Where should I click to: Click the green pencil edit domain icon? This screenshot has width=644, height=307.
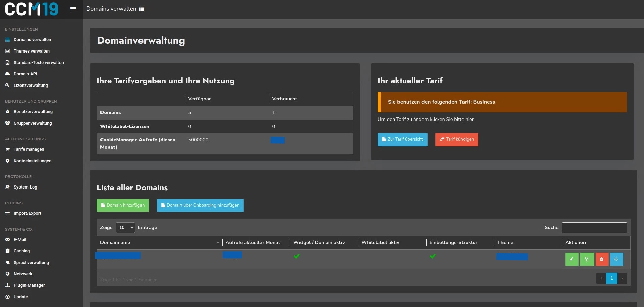[572, 259]
